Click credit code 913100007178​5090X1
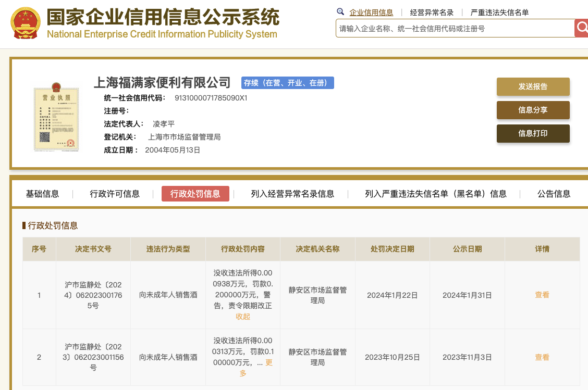This screenshot has height=390, width=588. [x=211, y=98]
